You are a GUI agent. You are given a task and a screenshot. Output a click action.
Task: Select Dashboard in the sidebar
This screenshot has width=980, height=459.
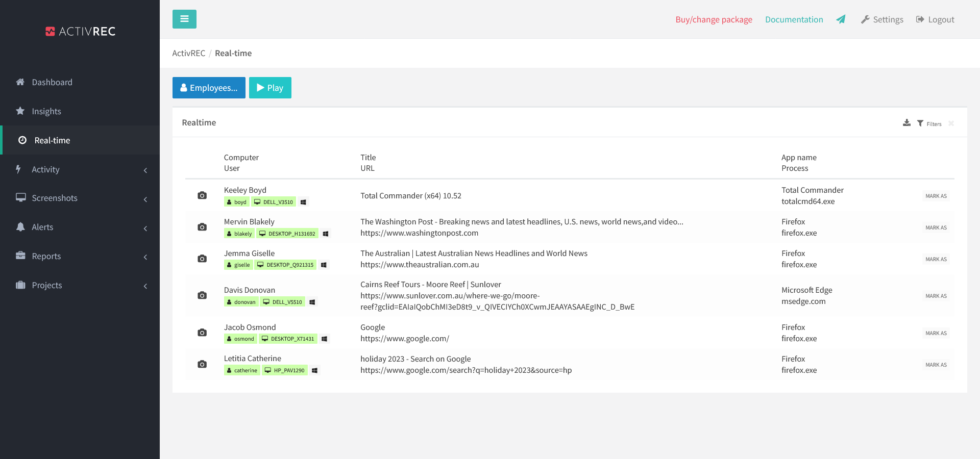(x=52, y=82)
